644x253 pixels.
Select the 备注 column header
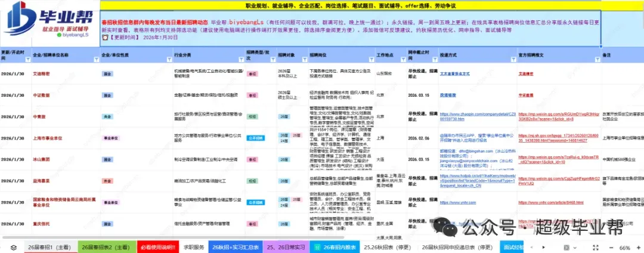pyautogui.click(x=622, y=55)
